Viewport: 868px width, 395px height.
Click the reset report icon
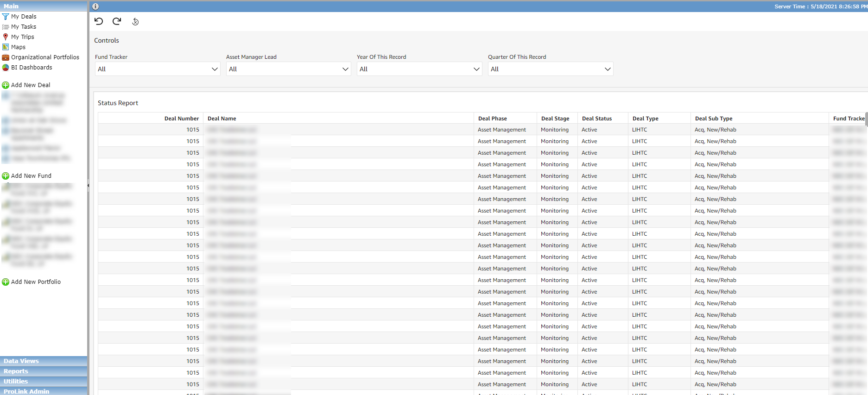coord(135,22)
